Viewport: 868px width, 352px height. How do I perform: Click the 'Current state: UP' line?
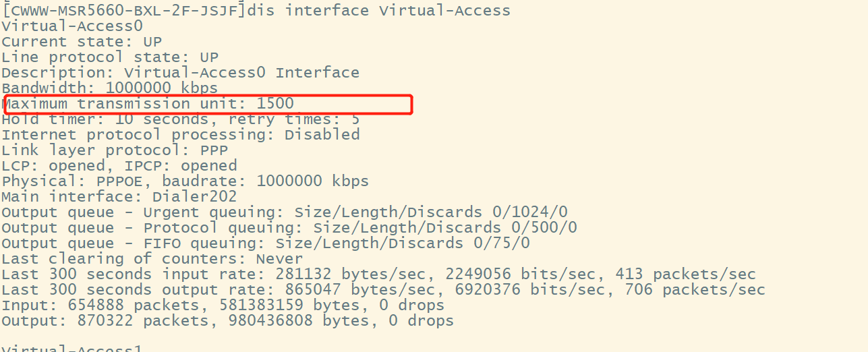[x=81, y=42]
